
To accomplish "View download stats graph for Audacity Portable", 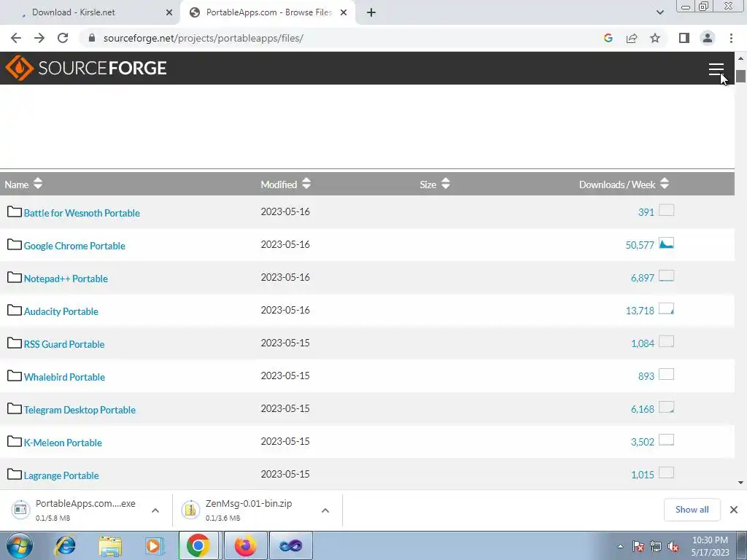I will click(667, 309).
